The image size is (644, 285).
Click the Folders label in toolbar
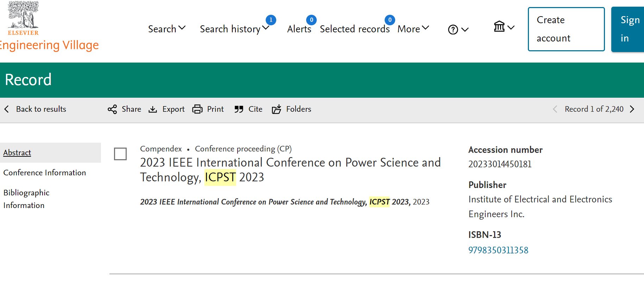click(x=299, y=109)
